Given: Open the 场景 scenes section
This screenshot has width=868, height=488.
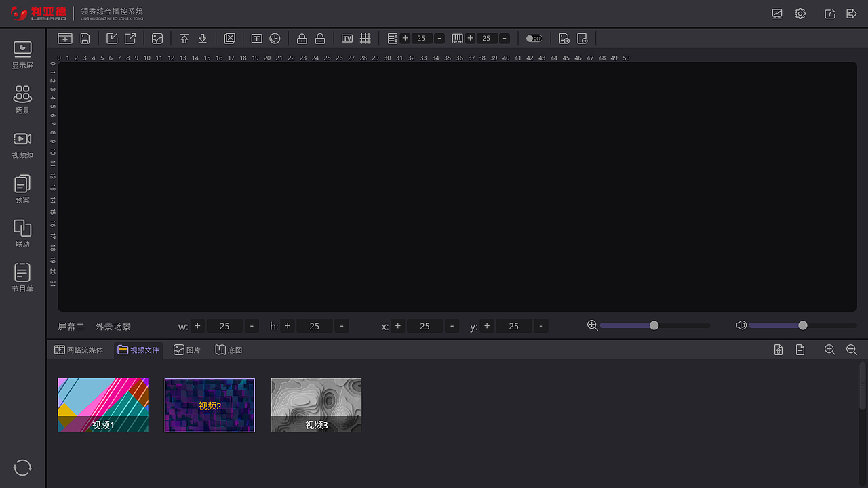Looking at the screenshot, I should click(22, 100).
